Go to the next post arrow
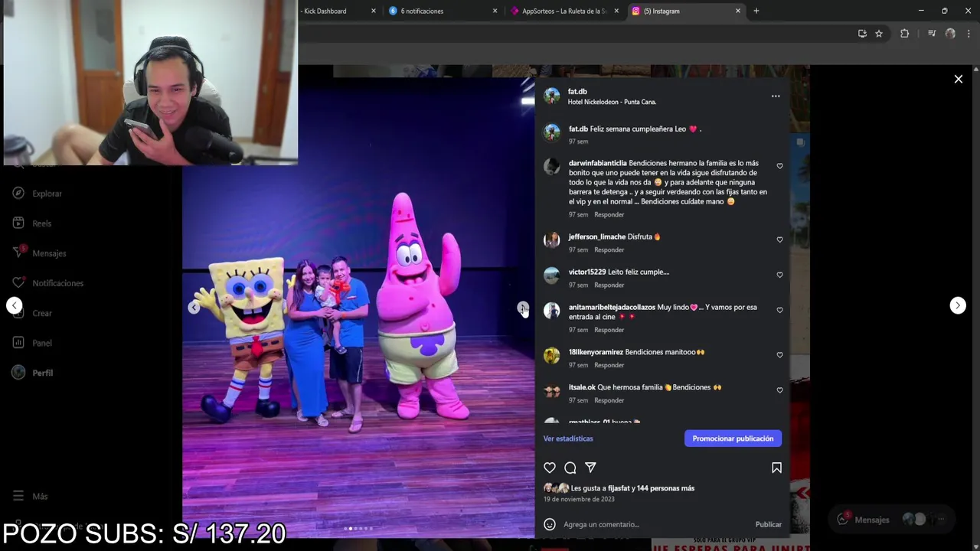Screen dimensions: 980x551 pyautogui.click(x=958, y=305)
